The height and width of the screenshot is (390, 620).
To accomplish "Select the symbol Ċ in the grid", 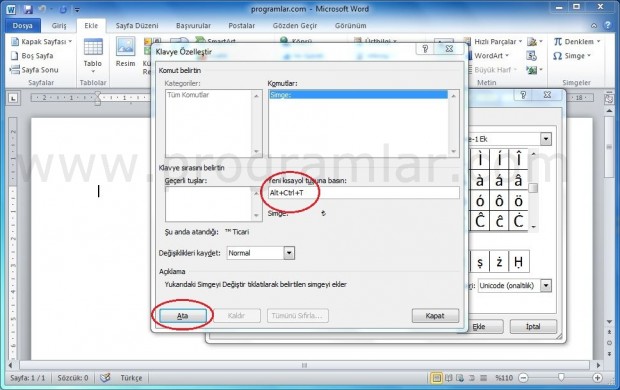I will pyautogui.click(x=518, y=221).
